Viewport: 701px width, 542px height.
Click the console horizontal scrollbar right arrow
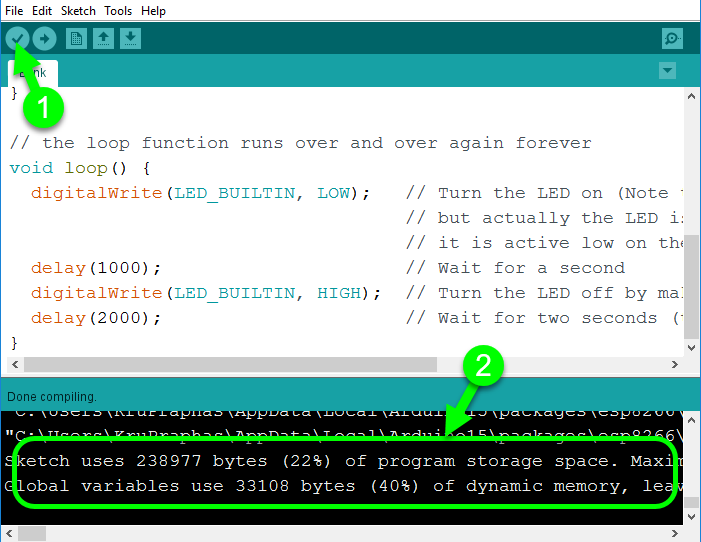pos(675,534)
